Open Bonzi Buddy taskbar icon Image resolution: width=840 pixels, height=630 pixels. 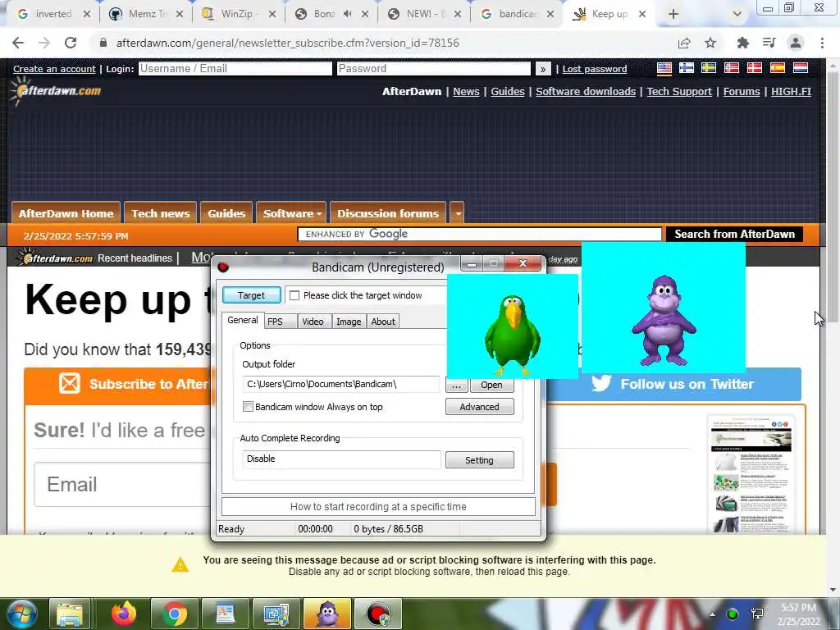point(327,614)
